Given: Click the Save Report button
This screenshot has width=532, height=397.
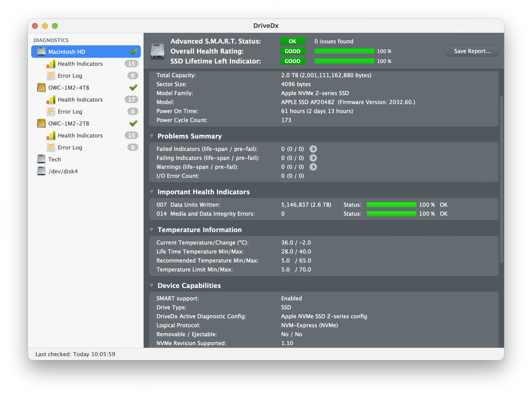Looking at the screenshot, I should tap(472, 51).
